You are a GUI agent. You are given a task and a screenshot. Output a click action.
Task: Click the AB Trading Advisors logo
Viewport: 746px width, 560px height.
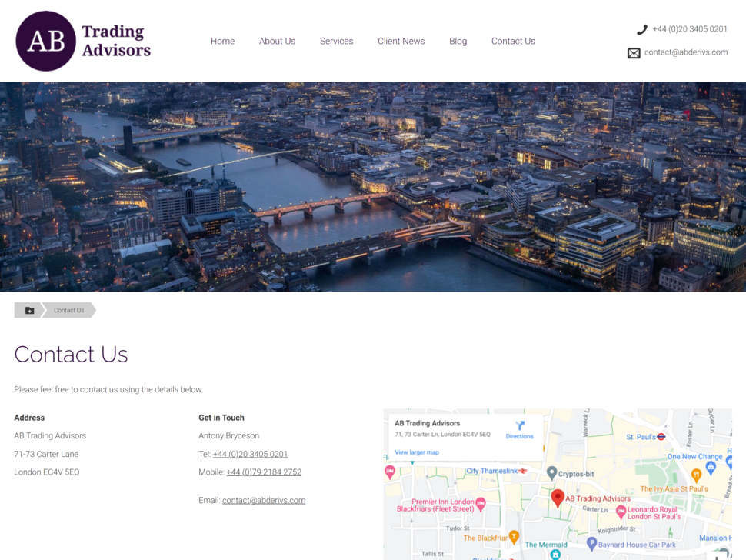[x=83, y=41]
